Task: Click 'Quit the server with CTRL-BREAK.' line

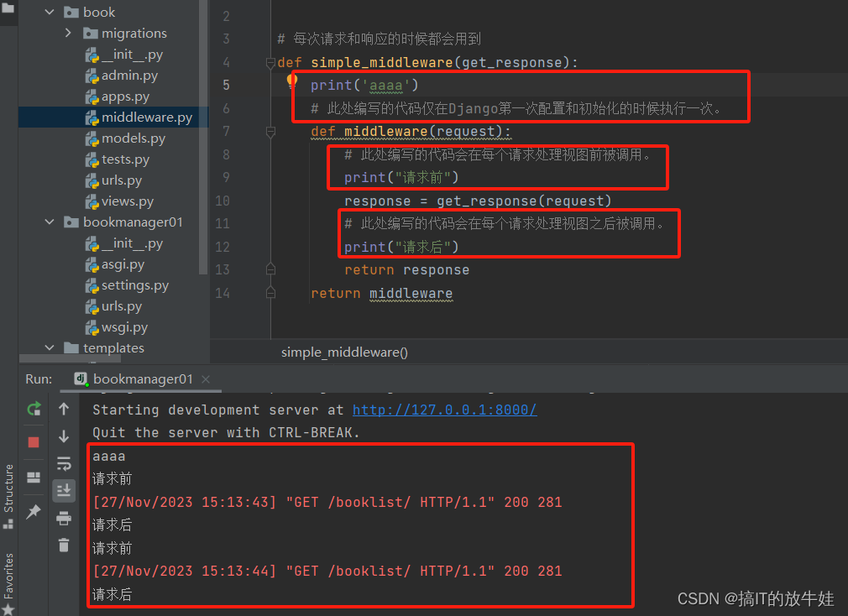Action: [226, 433]
